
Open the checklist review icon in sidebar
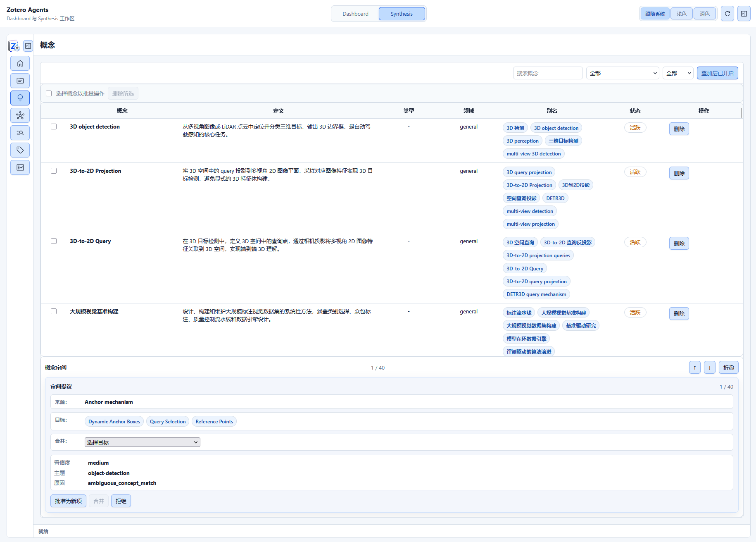point(20,167)
